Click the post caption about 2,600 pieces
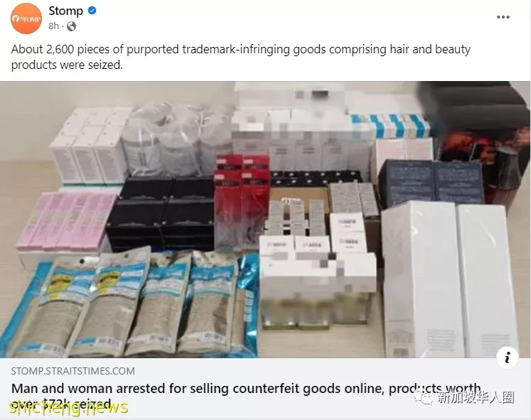The height and width of the screenshot is (420, 531). (x=241, y=57)
